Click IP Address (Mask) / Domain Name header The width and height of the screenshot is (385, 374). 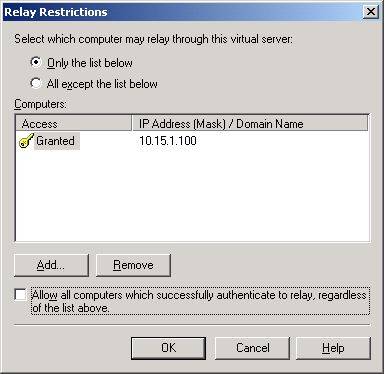click(x=250, y=124)
